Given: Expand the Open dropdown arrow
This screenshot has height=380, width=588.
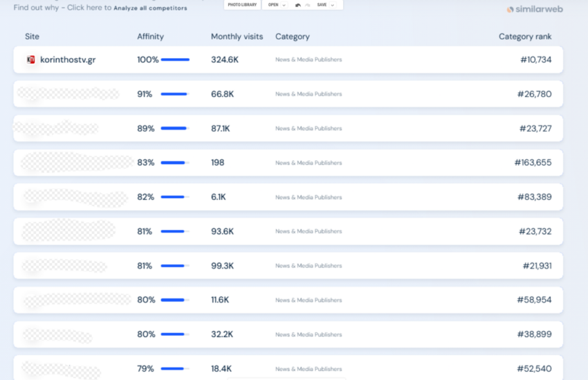Looking at the screenshot, I should click(284, 6).
